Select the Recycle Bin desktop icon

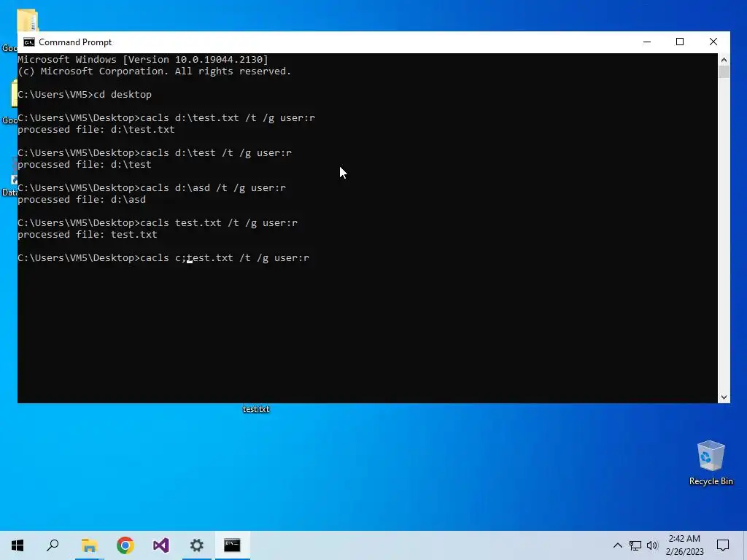(711, 463)
